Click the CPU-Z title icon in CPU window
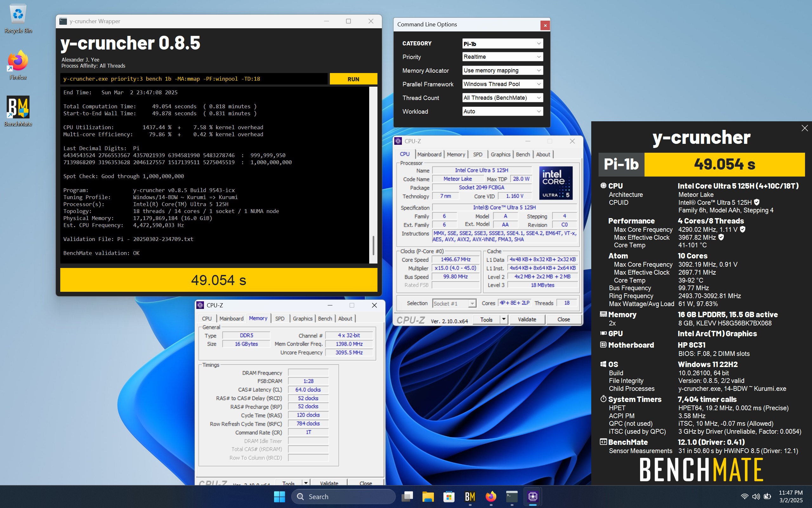The width and height of the screenshot is (812, 508). point(398,141)
